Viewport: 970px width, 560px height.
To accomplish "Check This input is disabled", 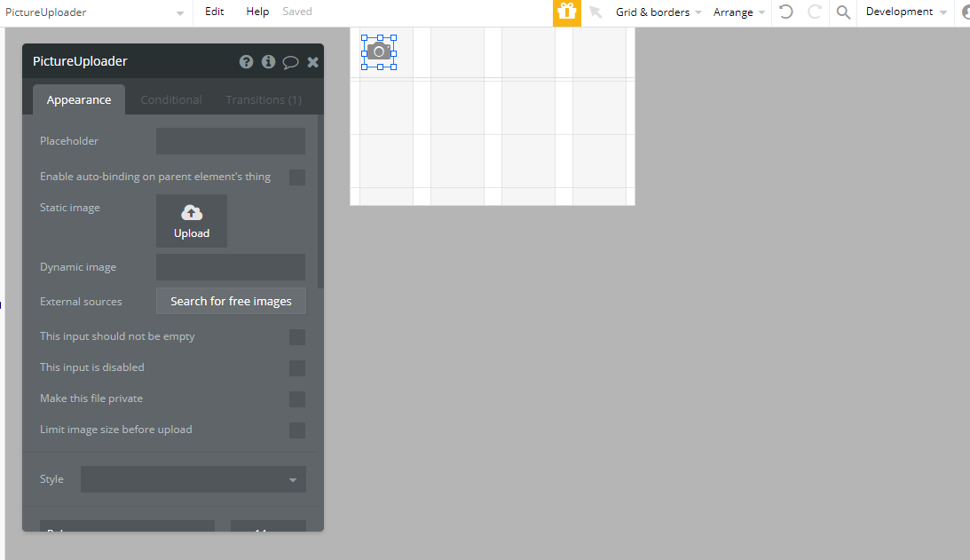I will (x=297, y=367).
